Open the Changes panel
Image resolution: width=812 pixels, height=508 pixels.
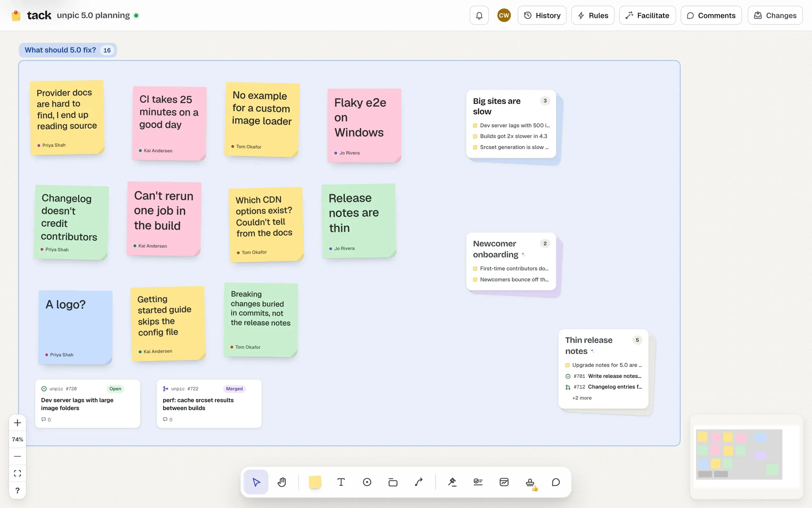[775, 15]
